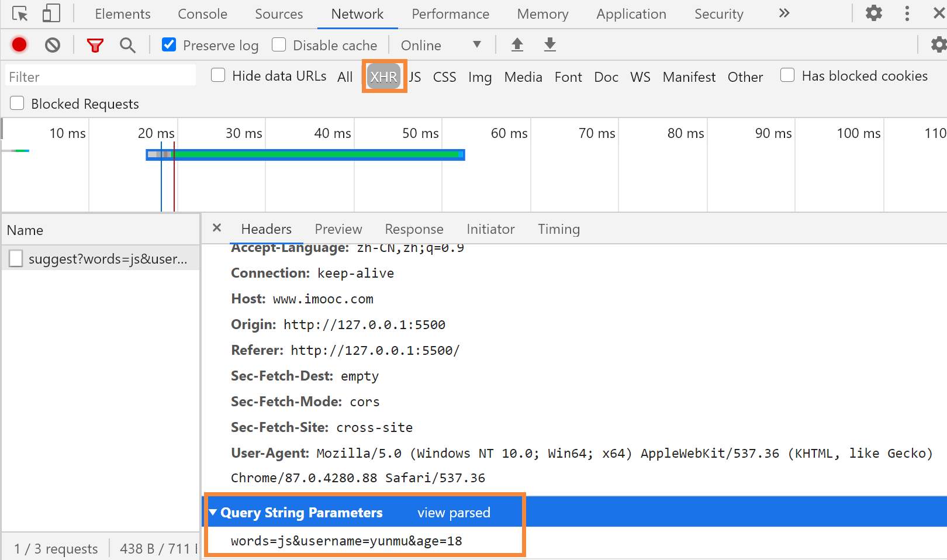Open the Response tab of request
The width and height of the screenshot is (947, 560).
414,229
